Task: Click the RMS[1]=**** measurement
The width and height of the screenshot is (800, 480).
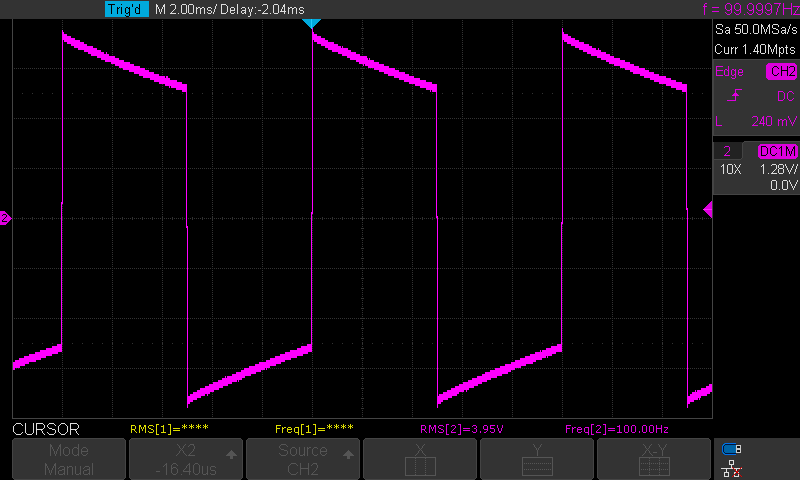Action: coord(169,429)
